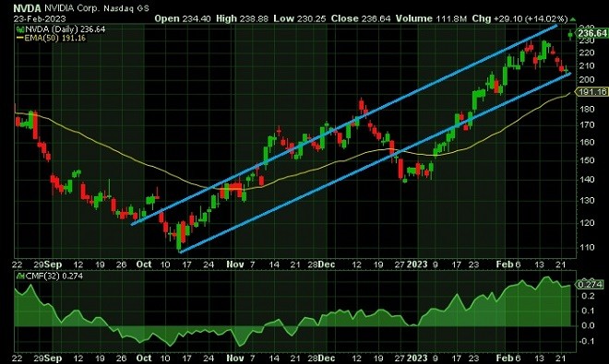Viewport: 609px width, 364px height.
Task: Click the NVIDIA Corp. company name
Action: pyautogui.click(x=72, y=8)
